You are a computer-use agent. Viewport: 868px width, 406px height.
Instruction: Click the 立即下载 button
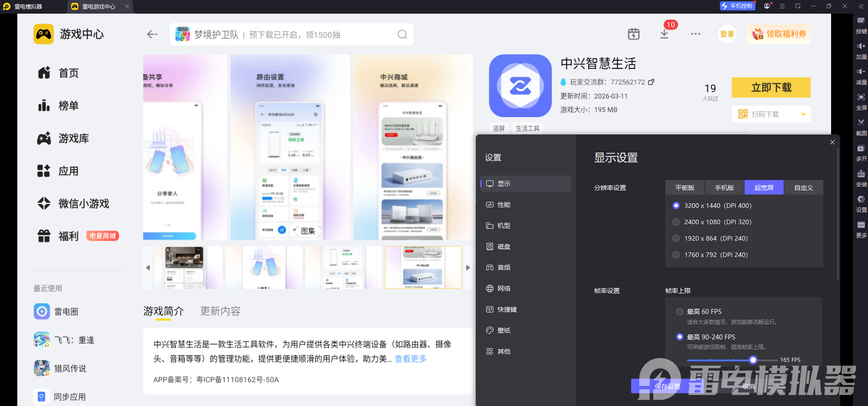(771, 87)
